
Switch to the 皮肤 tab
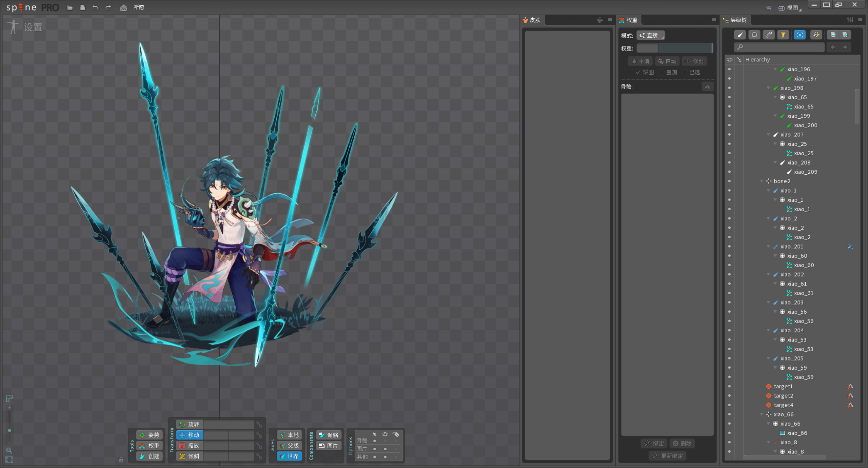[532, 20]
